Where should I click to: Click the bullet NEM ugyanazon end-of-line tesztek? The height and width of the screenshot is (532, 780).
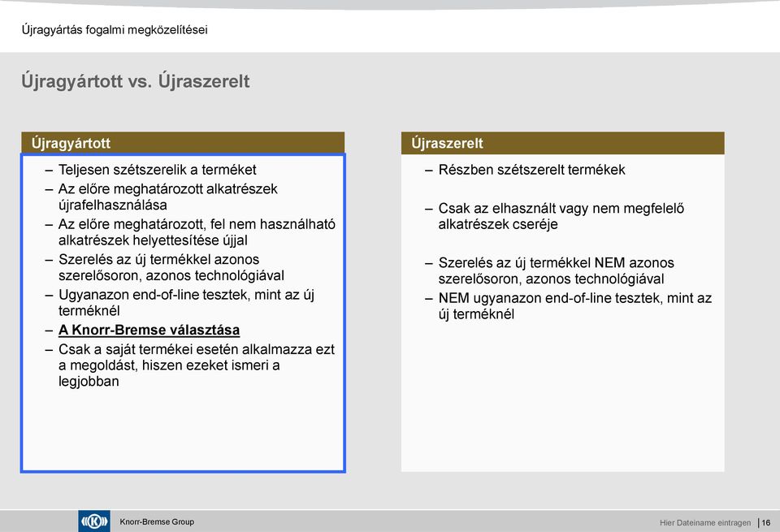pos(575,306)
